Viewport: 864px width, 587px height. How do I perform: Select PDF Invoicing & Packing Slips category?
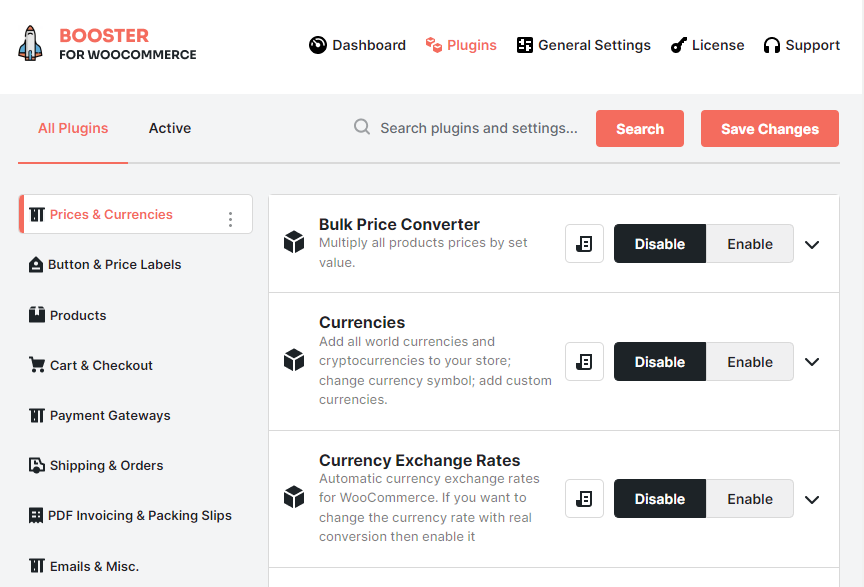coord(130,516)
